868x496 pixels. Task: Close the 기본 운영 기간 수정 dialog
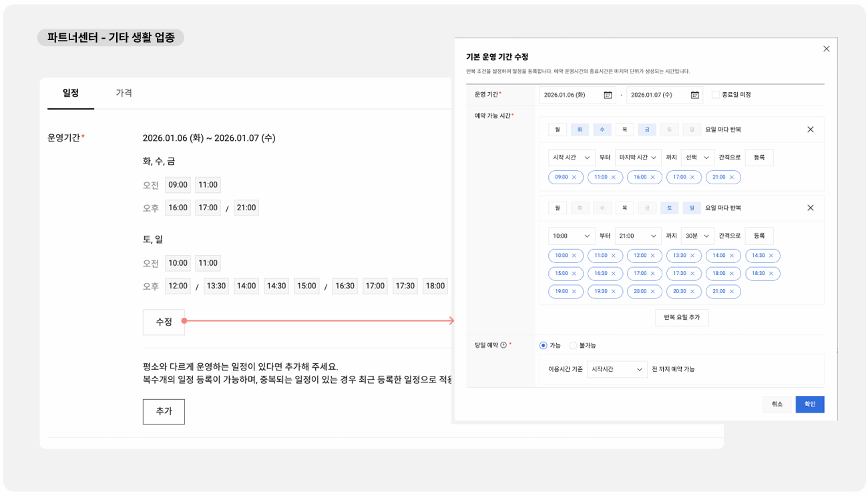coord(826,49)
